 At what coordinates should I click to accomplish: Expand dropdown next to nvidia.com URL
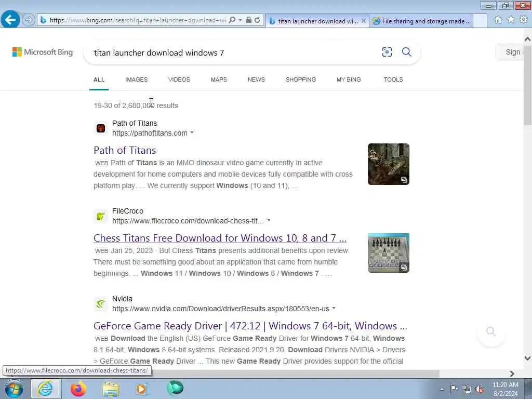pos(334,309)
